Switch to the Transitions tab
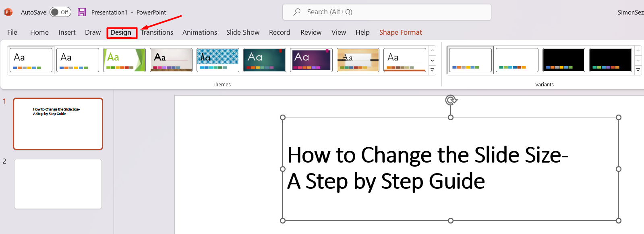The height and width of the screenshot is (234, 644). pyautogui.click(x=157, y=32)
